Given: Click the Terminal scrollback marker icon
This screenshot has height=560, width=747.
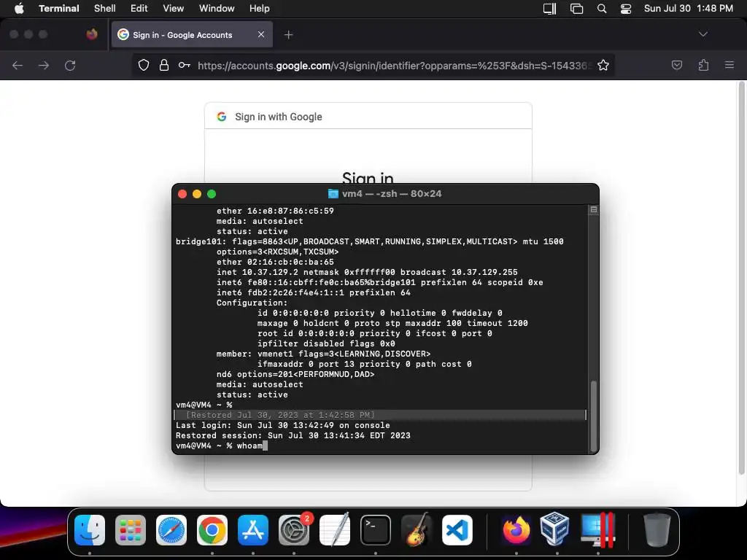Looking at the screenshot, I should point(594,209).
